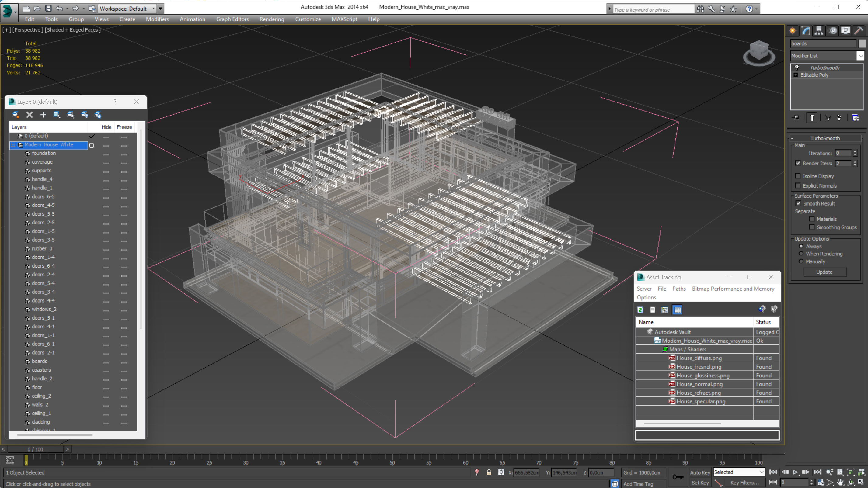Click the Create New Layer plus icon

tap(43, 115)
